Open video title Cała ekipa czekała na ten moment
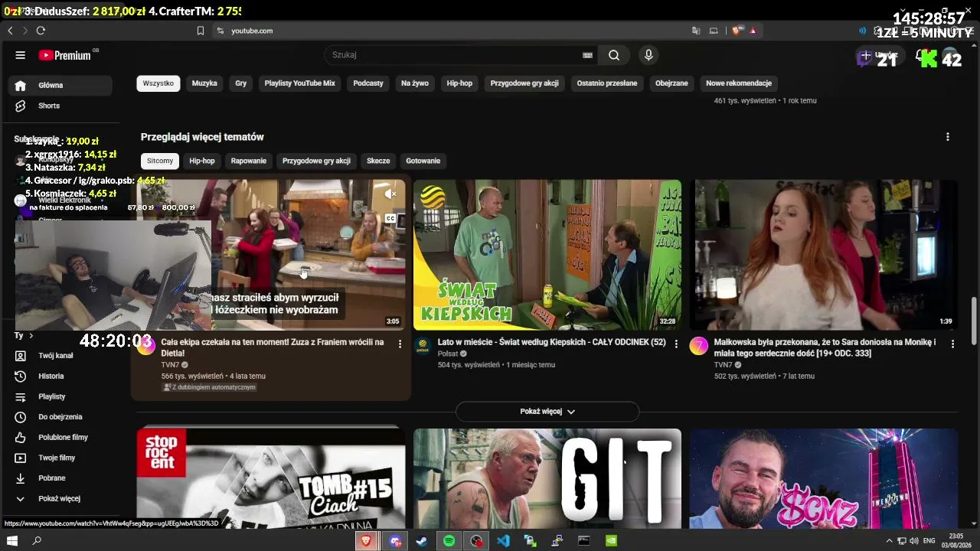Screen dimensions: 980x551 point(273,347)
